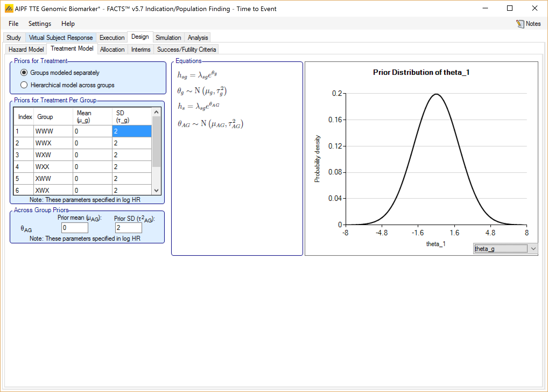The width and height of the screenshot is (548, 392).
Task: Switch to the Hazard Model tab
Action: (26, 50)
